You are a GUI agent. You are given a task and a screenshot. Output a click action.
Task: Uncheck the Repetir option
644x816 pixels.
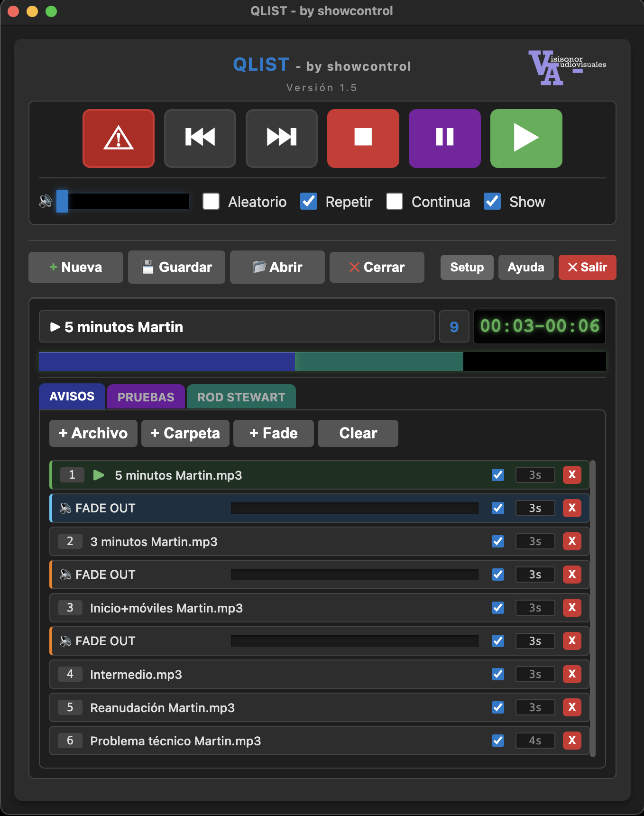309,201
